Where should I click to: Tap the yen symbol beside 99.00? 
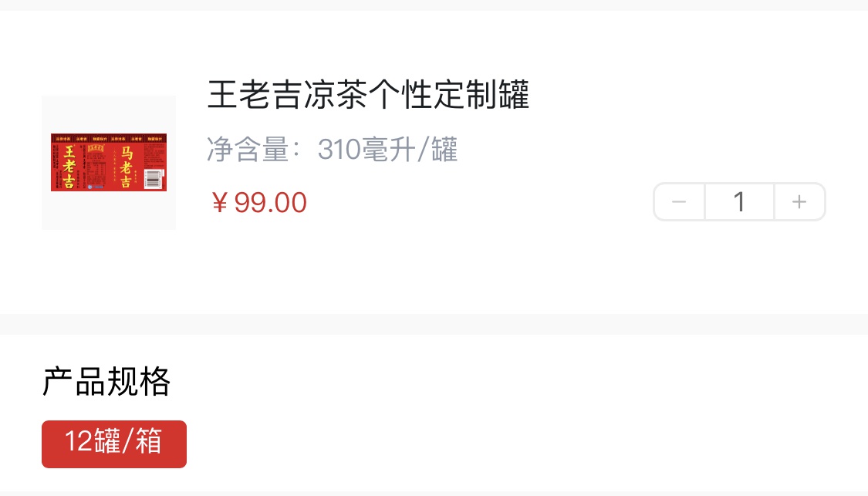(x=220, y=203)
